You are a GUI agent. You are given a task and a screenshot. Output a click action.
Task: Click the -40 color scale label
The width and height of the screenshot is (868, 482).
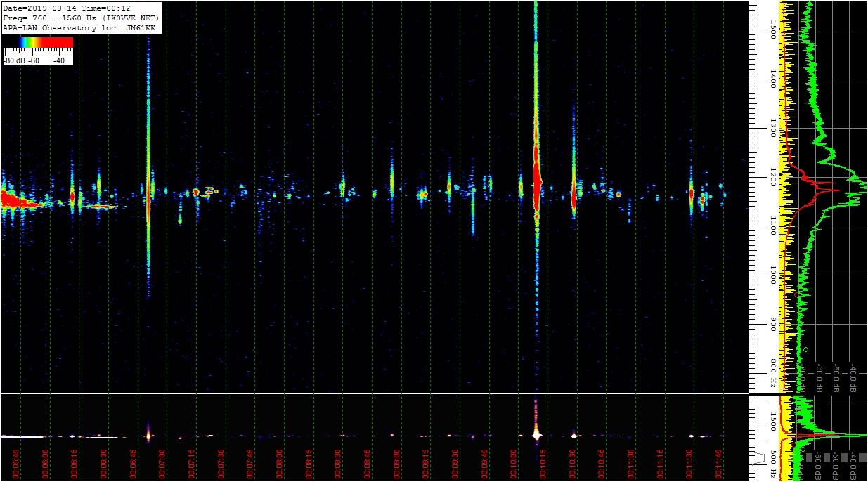click(59, 60)
